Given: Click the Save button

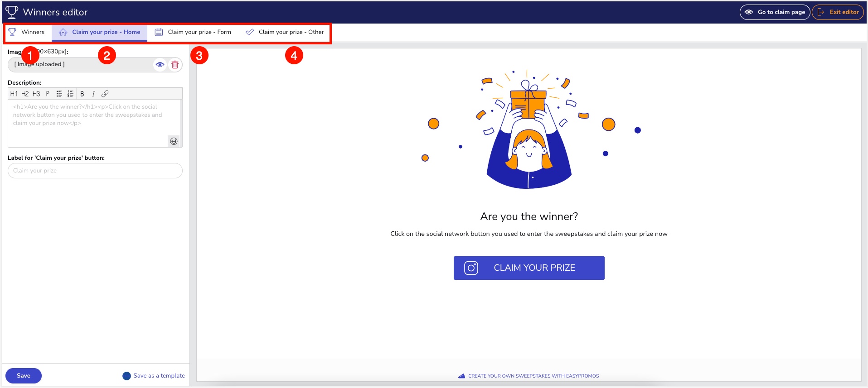Looking at the screenshot, I should tap(24, 376).
